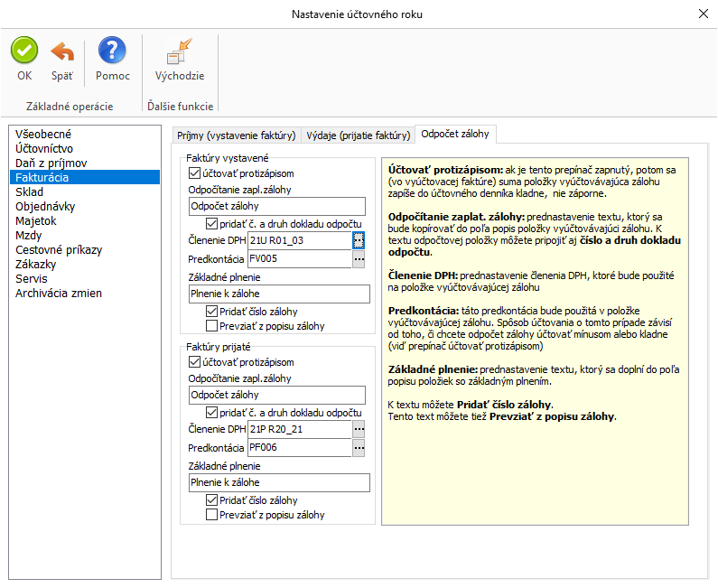Select Objednávky category
The height and width of the screenshot is (588, 718).
85,207
